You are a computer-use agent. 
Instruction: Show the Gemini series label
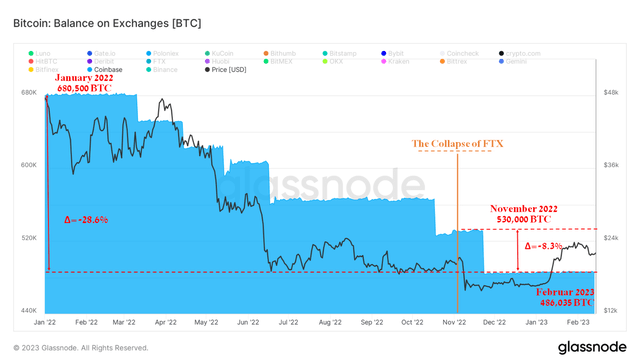516,62
